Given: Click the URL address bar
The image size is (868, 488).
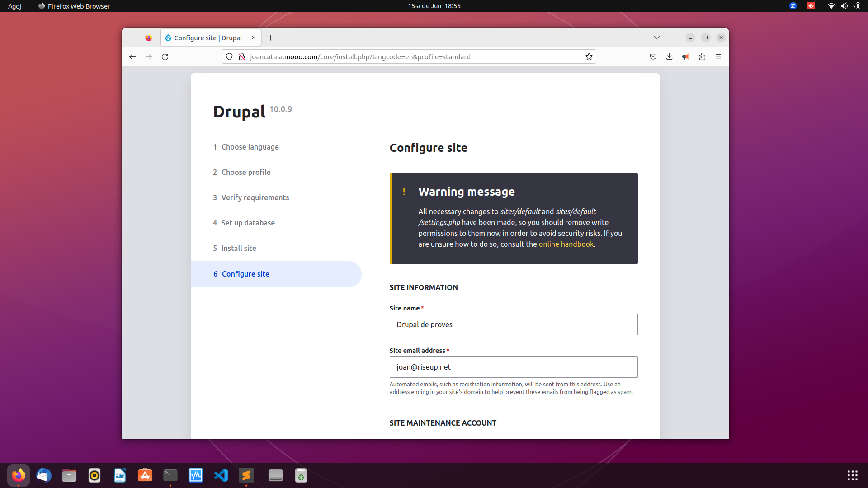Looking at the screenshot, I should pyautogui.click(x=410, y=56).
